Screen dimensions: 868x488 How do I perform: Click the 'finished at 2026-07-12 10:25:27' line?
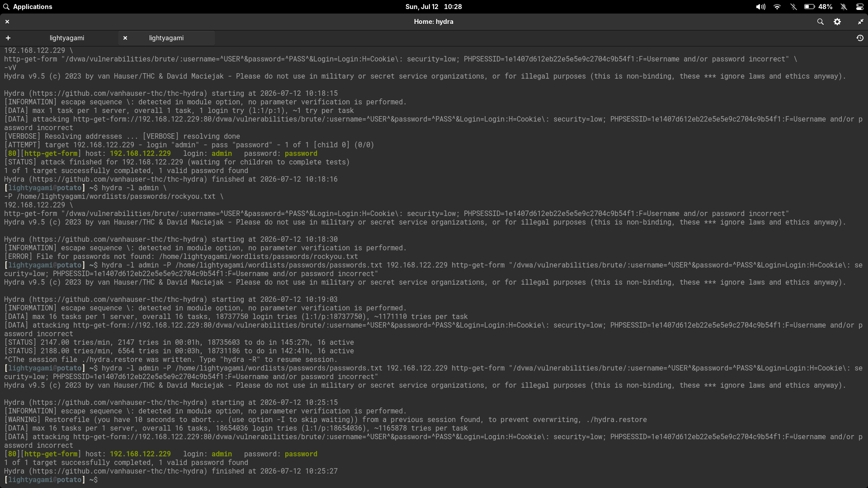(171, 471)
